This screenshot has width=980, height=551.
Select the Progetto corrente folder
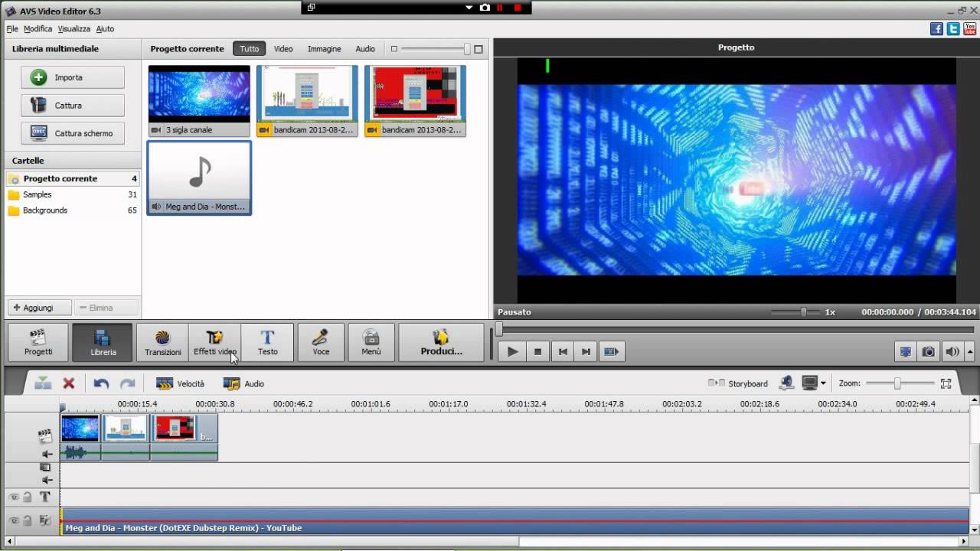[72, 178]
